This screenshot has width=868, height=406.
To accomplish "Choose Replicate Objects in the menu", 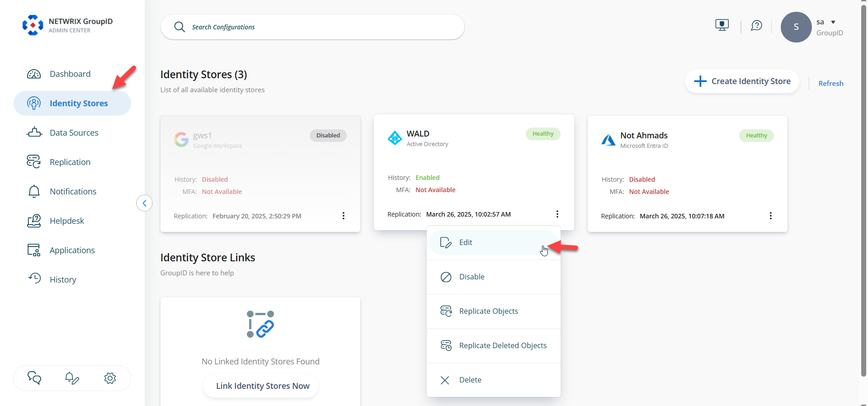I will [488, 312].
